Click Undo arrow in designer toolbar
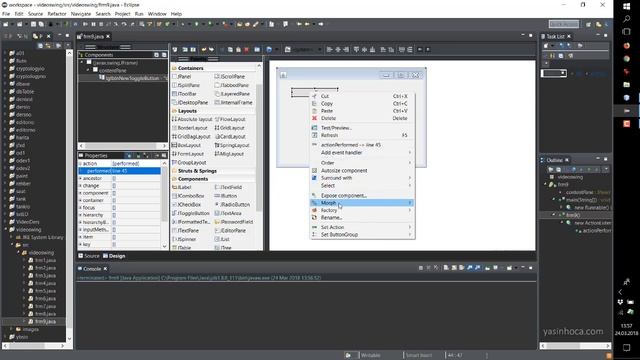 tap(204, 50)
